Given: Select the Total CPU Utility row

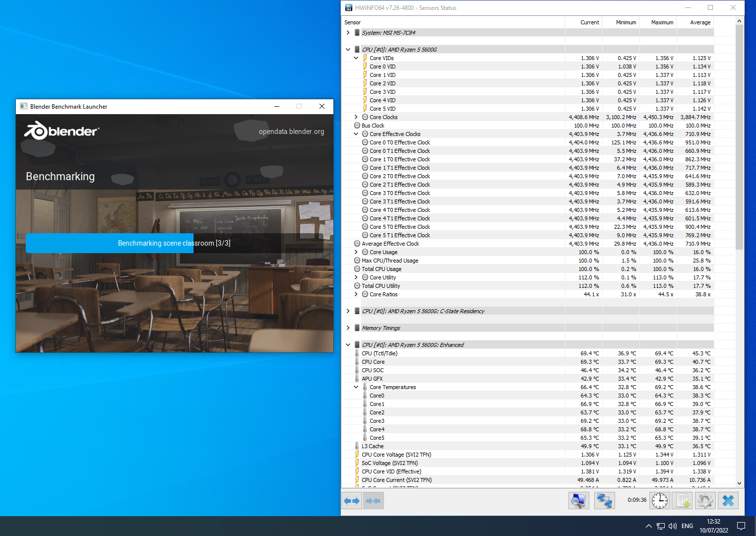Looking at the screenshot, I should [528, 286].
